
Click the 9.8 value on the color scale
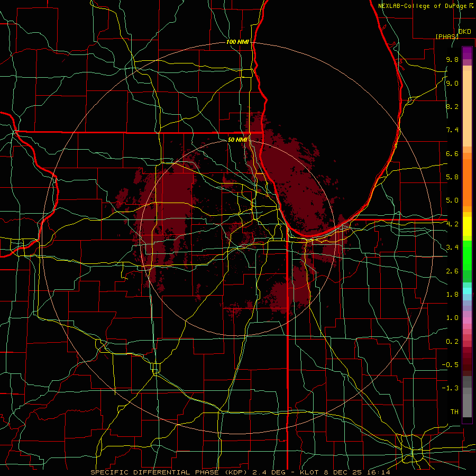[452, 60]
